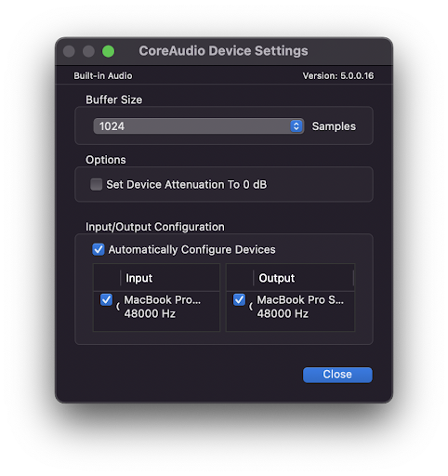Click the output device 48000 Hz sample rate

pyautogui.click(x=283, y=313)
